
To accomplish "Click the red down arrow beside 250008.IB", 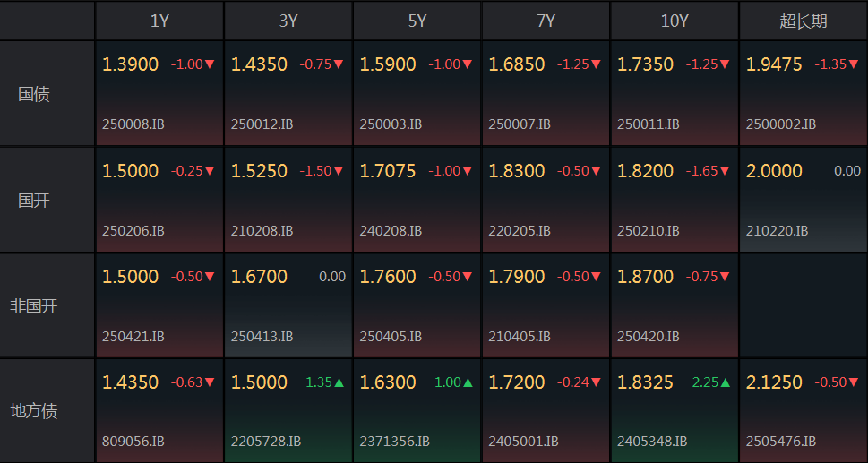I will coord(211,64).
